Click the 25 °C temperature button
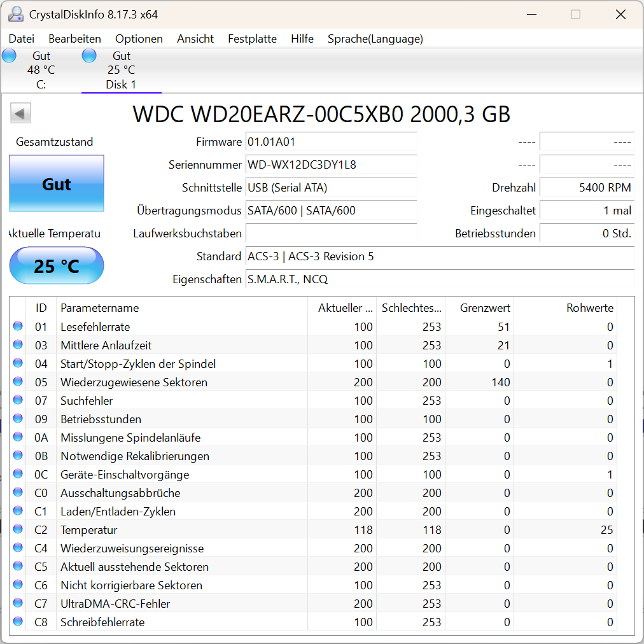Image resolution: width=644 pixels, height=644 pixels. tap(57, 266)
